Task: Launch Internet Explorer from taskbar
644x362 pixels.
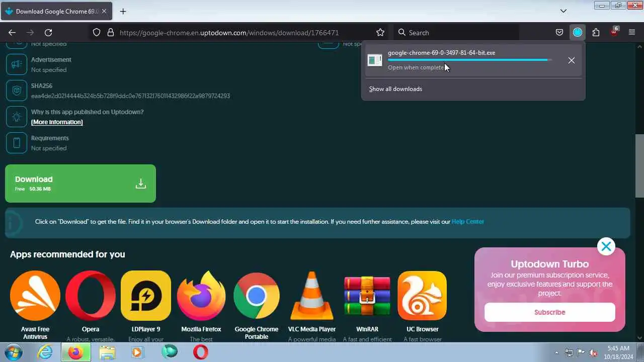Action: 45,352
